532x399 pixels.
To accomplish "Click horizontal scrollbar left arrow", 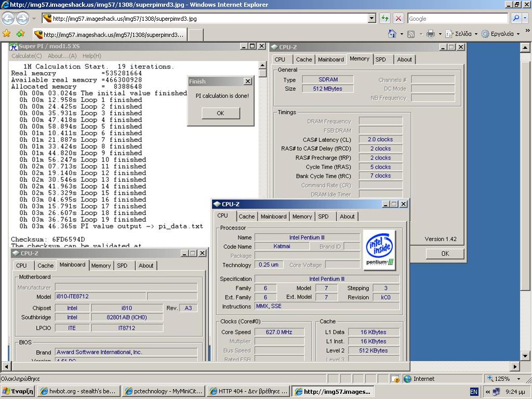I will 6,366.
